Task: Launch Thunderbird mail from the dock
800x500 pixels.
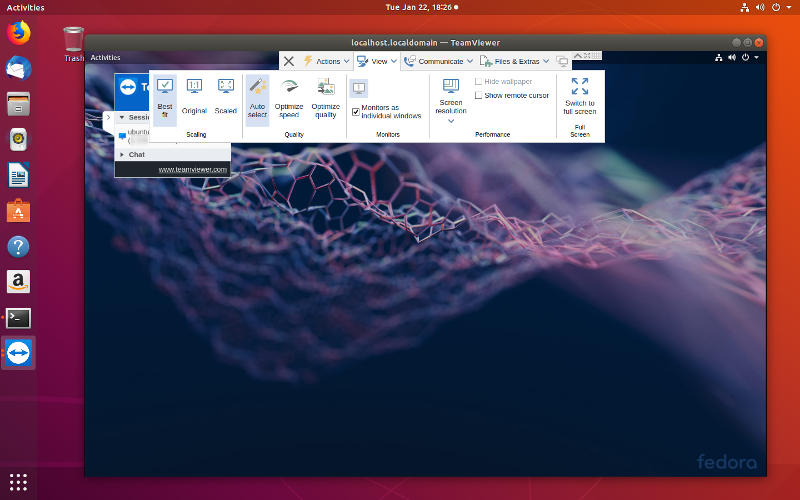Action: 18,68
